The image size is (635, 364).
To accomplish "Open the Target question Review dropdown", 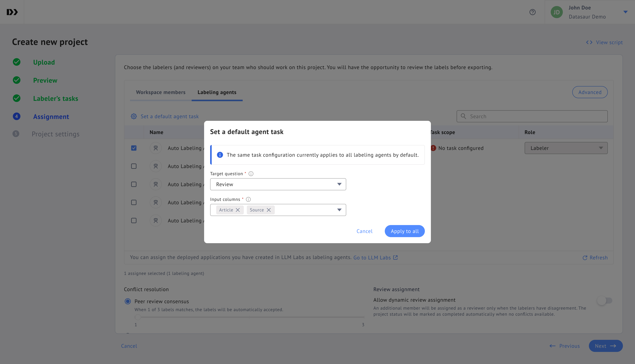I will (278, 184).
